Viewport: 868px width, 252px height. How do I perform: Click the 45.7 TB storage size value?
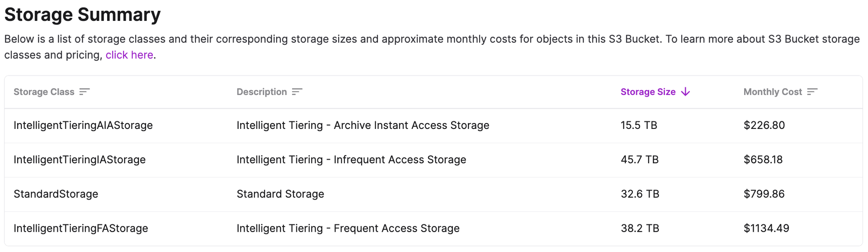(640, 160)
